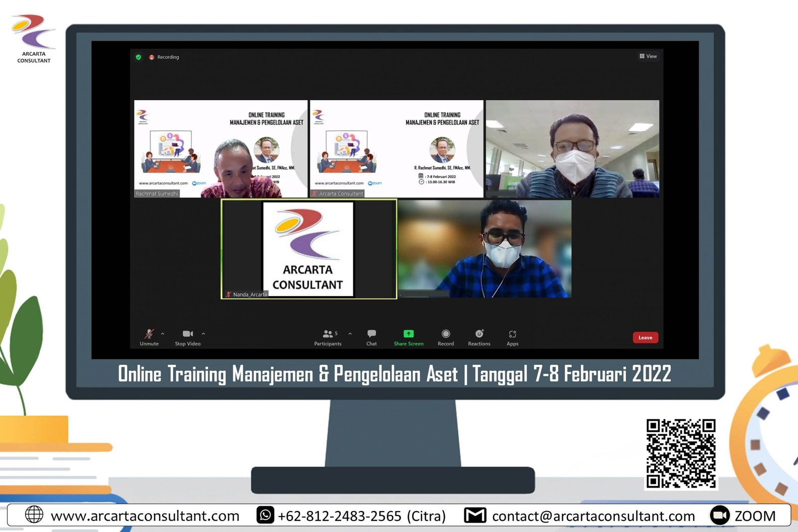The height and width of the screenshot is (532, 798).
Task: Select the Nanda_Arcarta video tile
Action: [x=309, y=249]
